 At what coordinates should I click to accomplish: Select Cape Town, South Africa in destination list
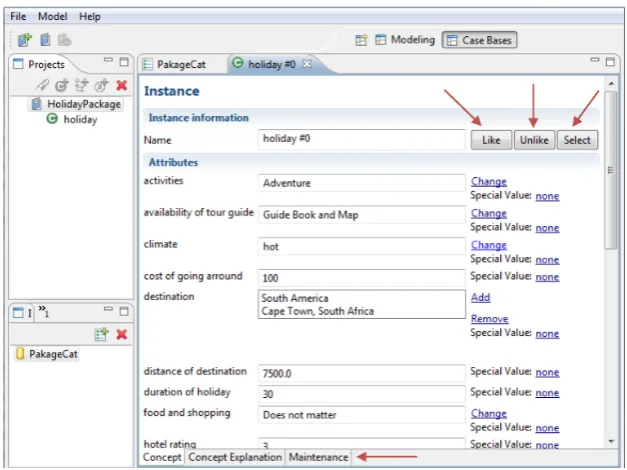coord(317,311)
